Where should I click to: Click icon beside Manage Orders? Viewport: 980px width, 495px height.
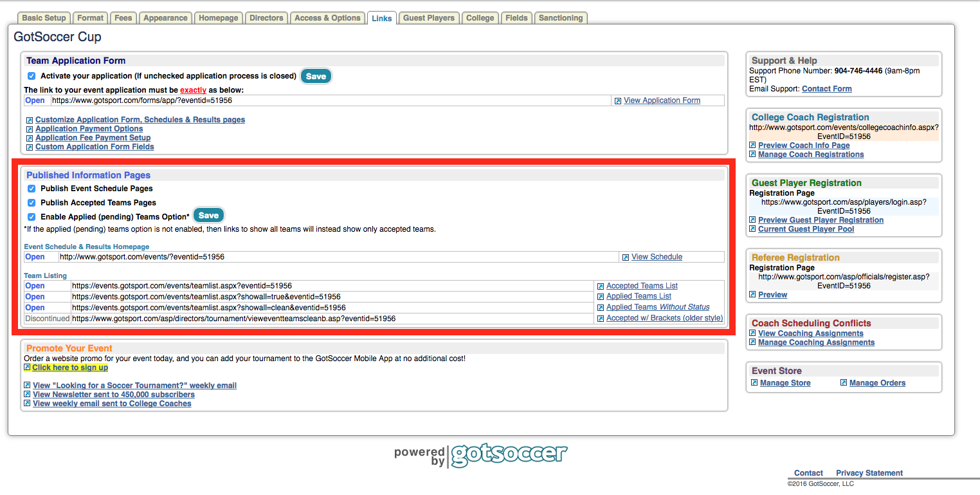pyautogui.click(x=844, y=383)
